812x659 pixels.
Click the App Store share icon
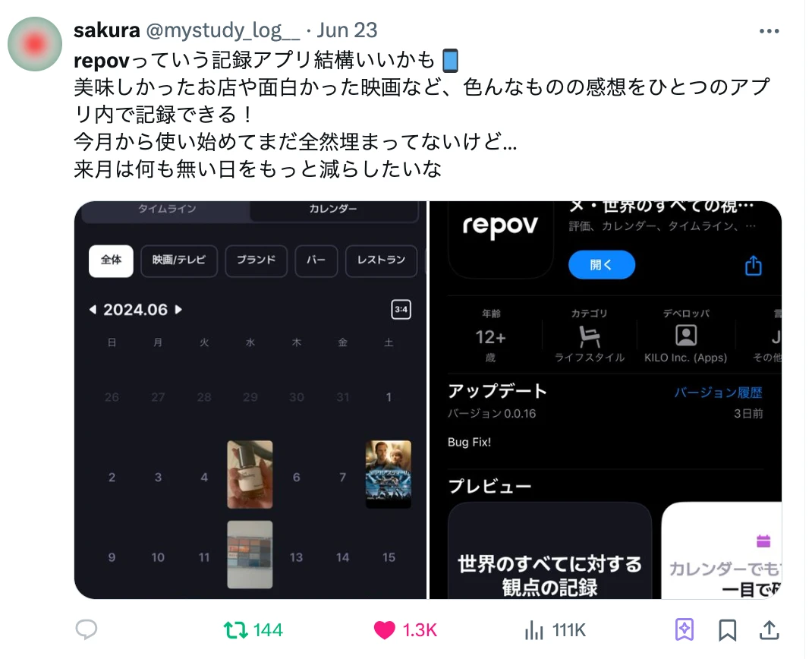(x=753, y=265)
